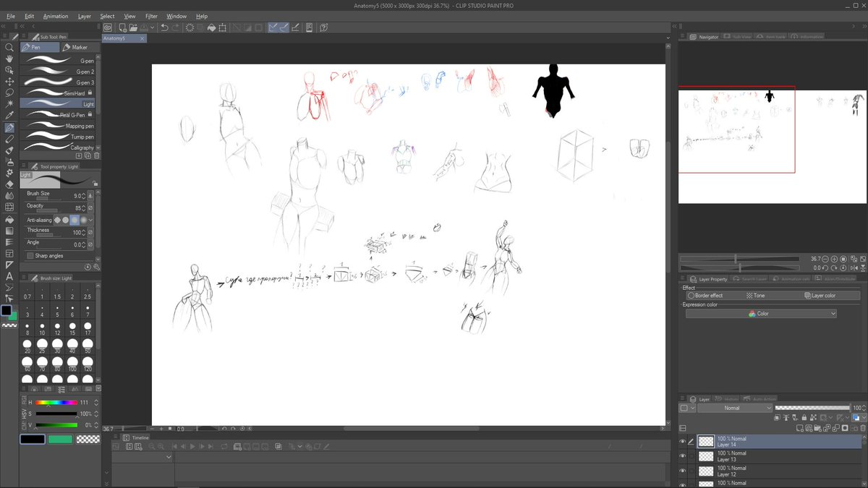This screenshot has width=868, height=488.
Task: Select the Move layer tool
Action: (9, 82)
